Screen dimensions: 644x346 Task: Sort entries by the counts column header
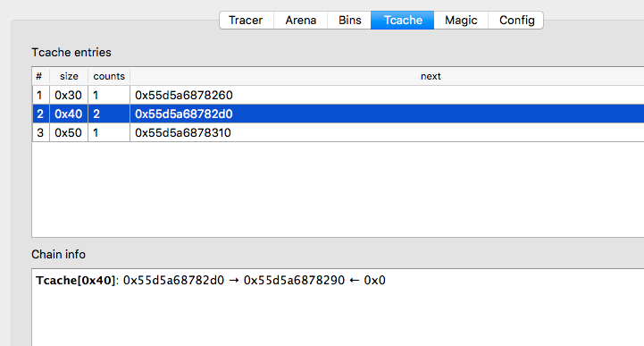[109, 76]
